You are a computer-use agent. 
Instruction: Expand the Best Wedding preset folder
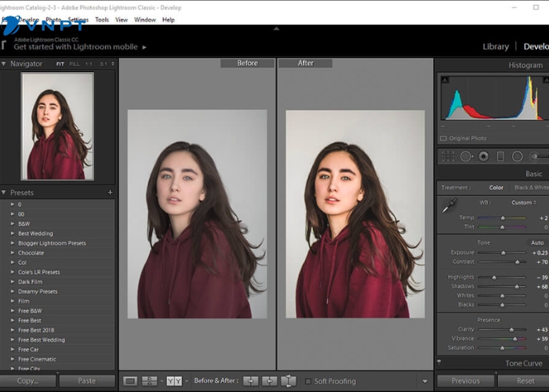[13, 233]
